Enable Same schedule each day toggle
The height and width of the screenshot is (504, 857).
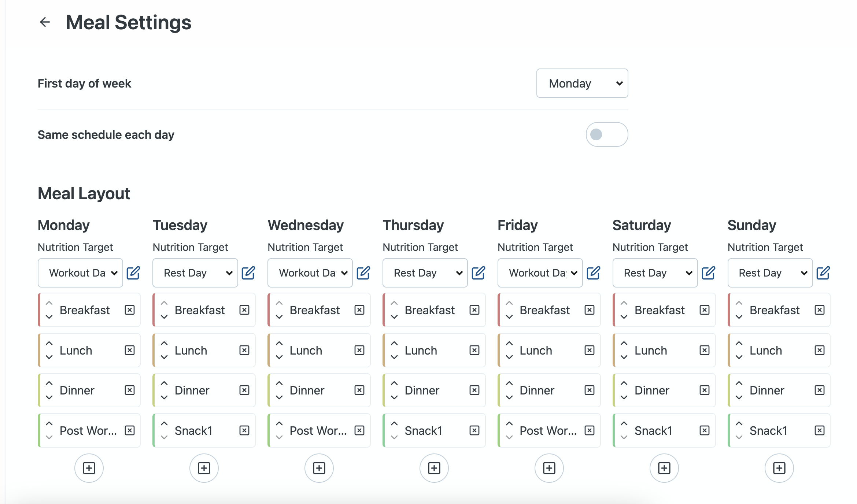(607, 134)
